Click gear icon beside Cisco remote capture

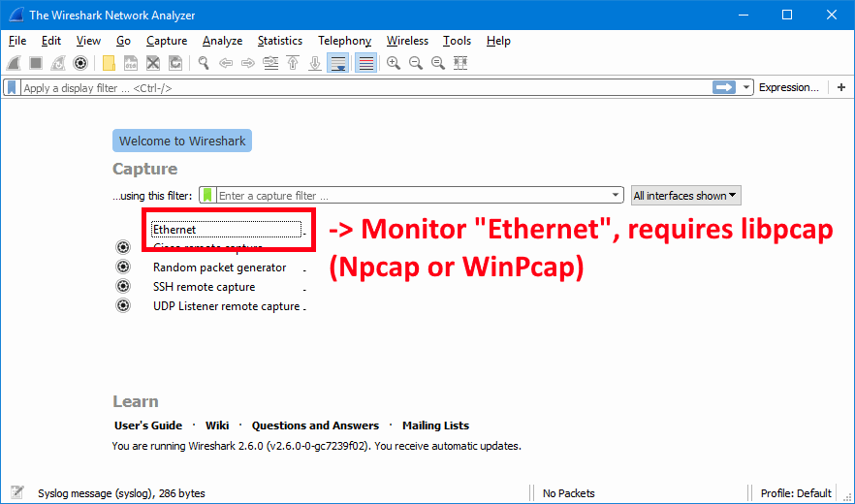[123, 247]
